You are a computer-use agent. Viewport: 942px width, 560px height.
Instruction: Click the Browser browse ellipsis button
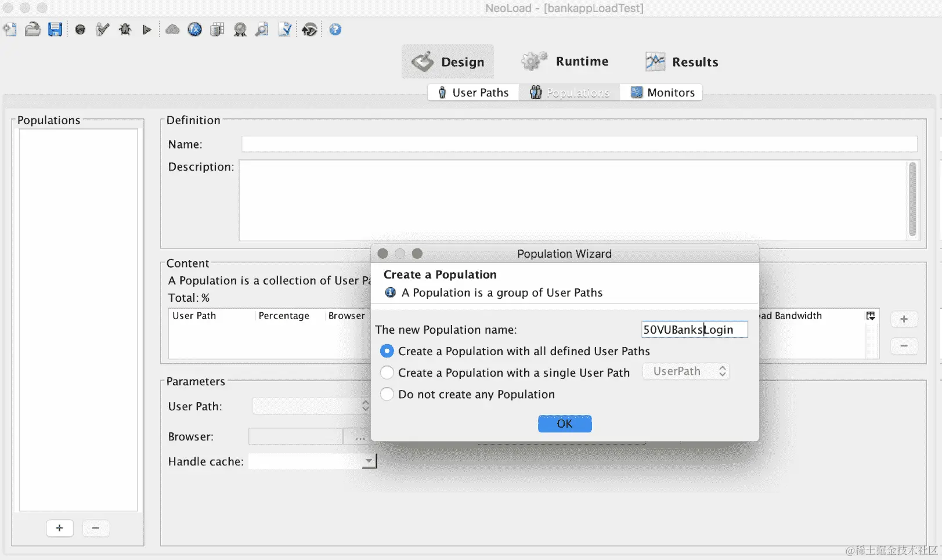(360, 437)
